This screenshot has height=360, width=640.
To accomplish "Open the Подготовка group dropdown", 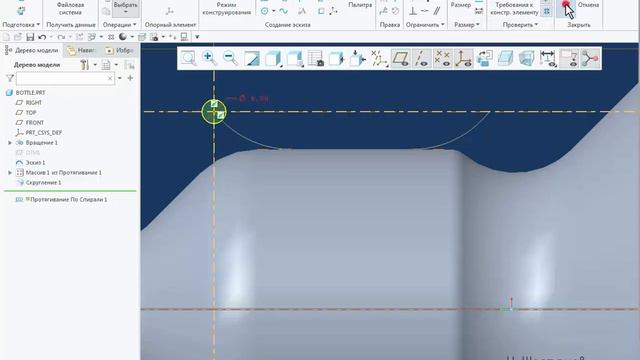I will point(21,25).
